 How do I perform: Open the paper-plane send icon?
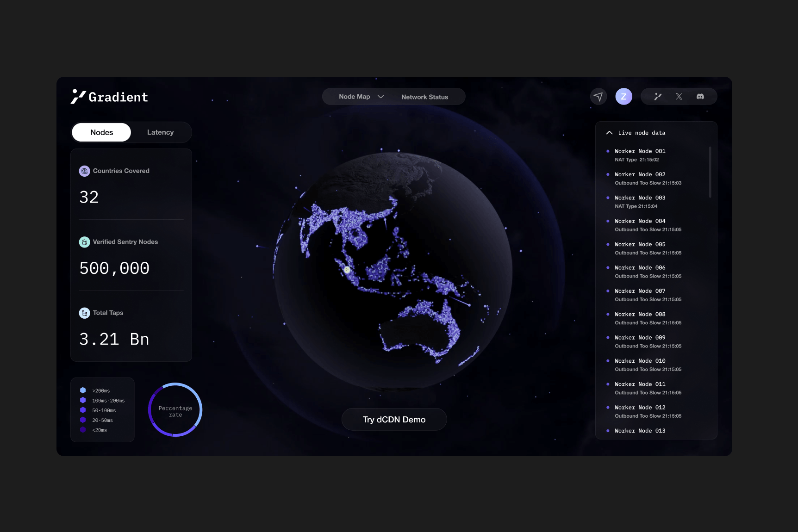tap(598, 97)
